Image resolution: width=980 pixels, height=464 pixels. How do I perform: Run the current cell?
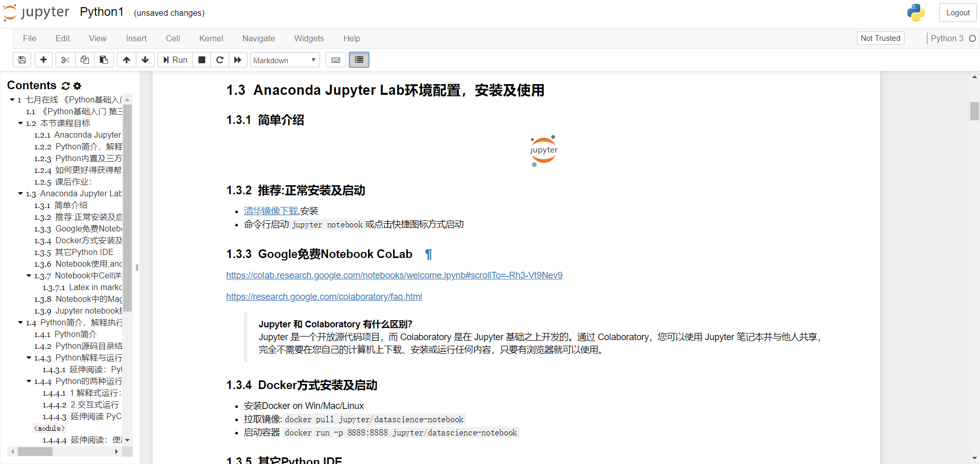[175, 60]
